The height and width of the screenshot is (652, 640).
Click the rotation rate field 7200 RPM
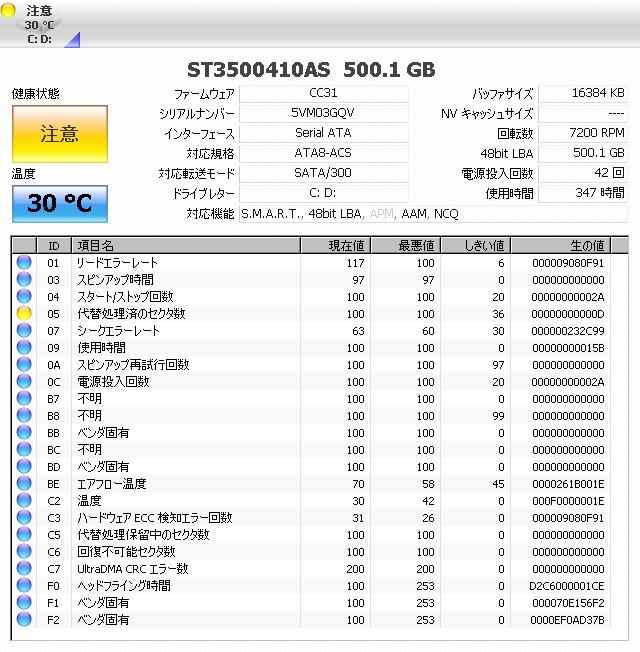(583, 133)
